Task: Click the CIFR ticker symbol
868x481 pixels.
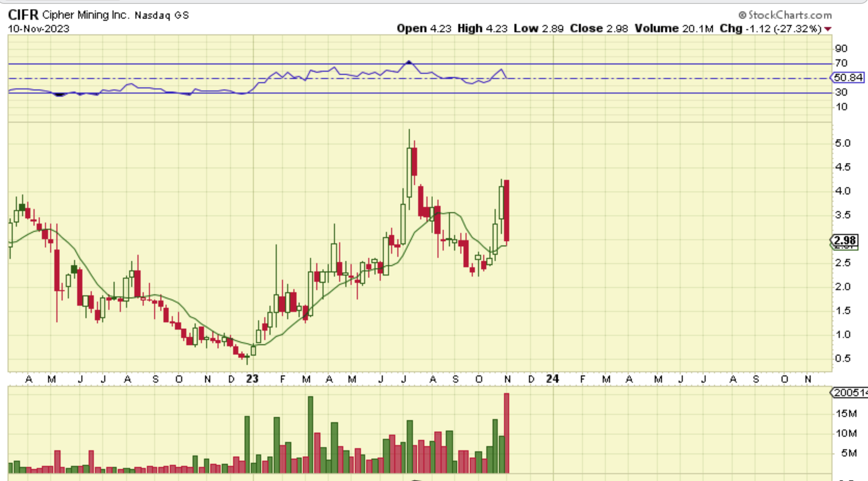Action: click(23, 15)
